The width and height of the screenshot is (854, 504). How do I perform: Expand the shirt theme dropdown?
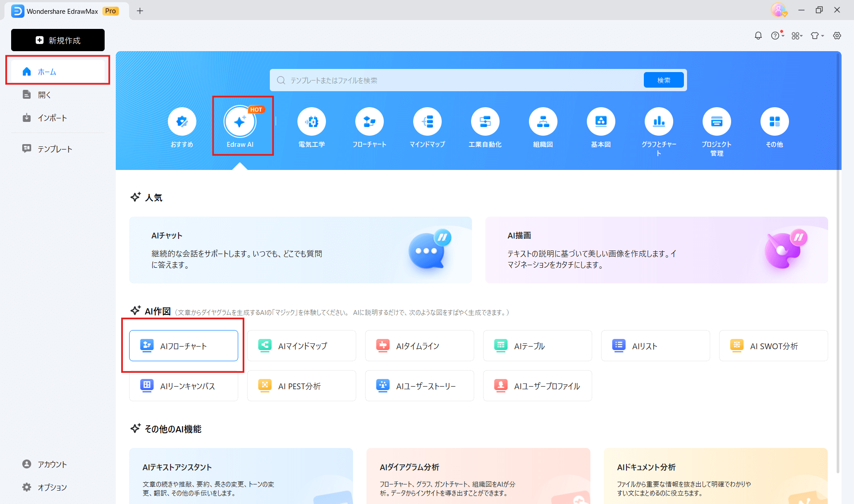[817, 36]
